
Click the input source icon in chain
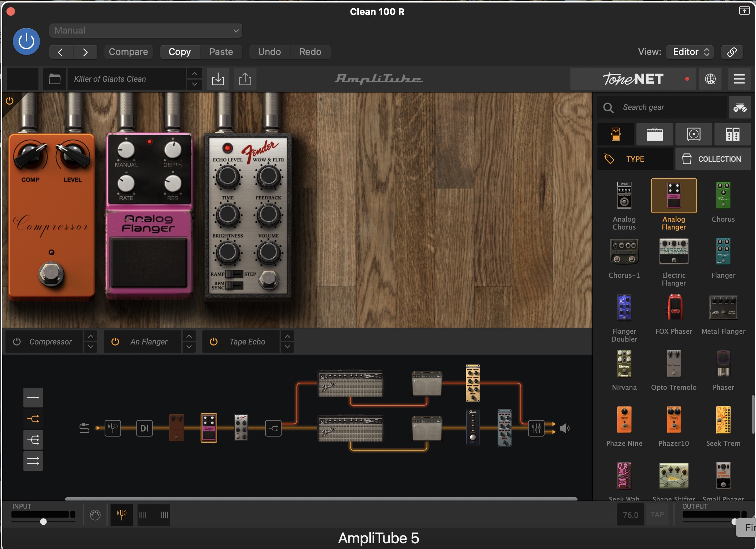(84, 428)
